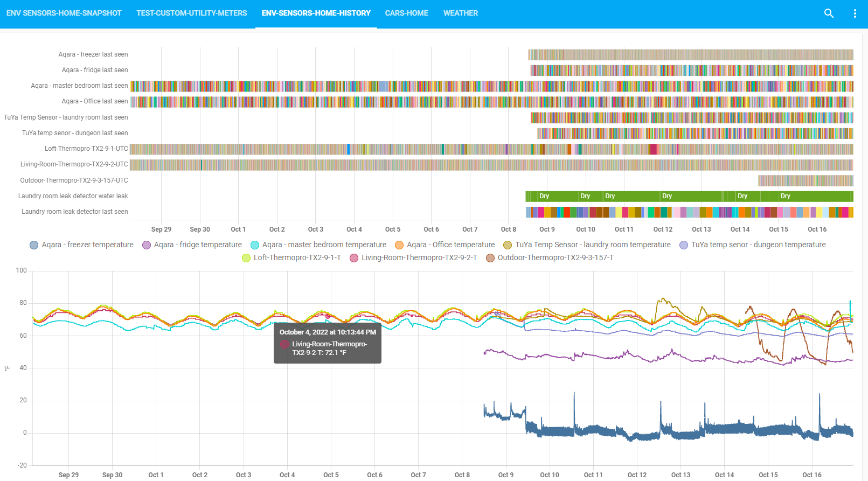Click the Living-Room data point on the chart

(328, 316)
